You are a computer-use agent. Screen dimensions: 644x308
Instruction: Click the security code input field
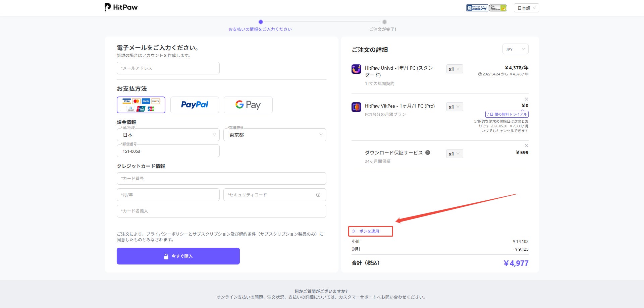(275, 195)
